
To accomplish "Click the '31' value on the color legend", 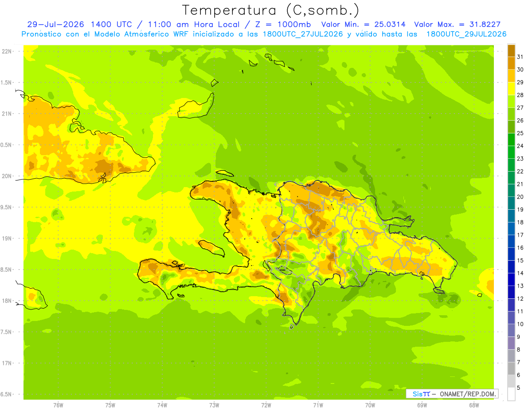I will [520, 56].
